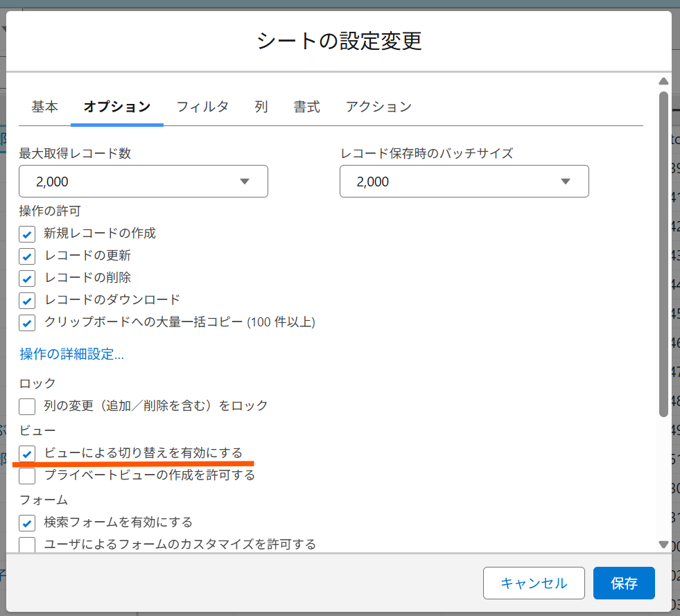
Task: Open the レコード保存時のバッチサイズ dropdown
Action: click(464, 182)
